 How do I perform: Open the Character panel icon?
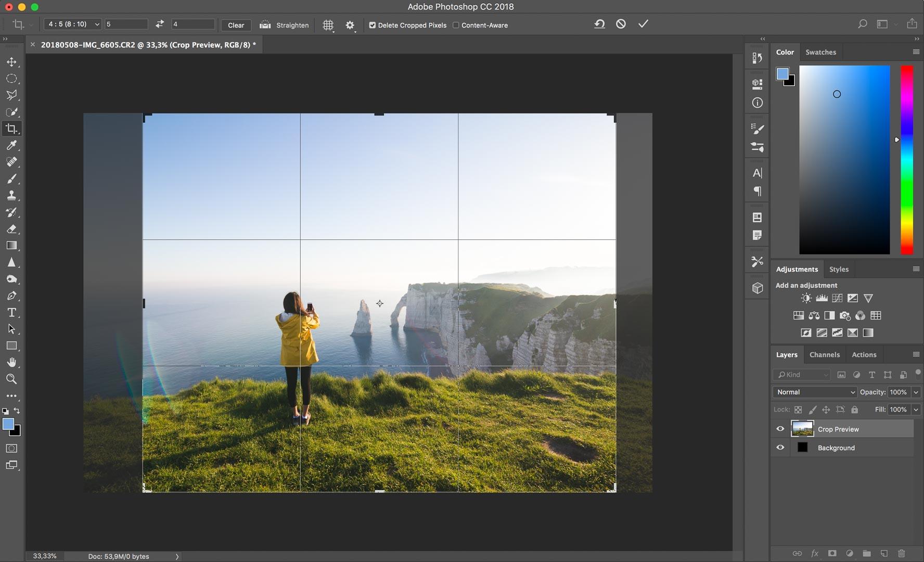758,173
